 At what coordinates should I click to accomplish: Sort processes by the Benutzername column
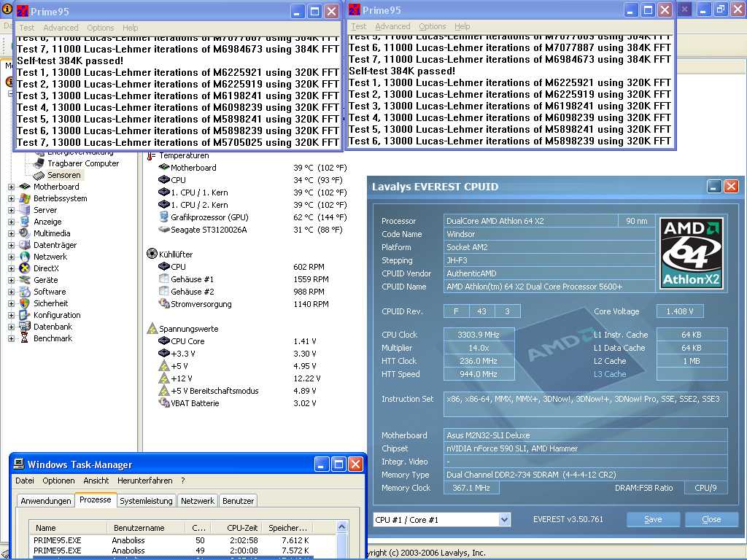146,528
